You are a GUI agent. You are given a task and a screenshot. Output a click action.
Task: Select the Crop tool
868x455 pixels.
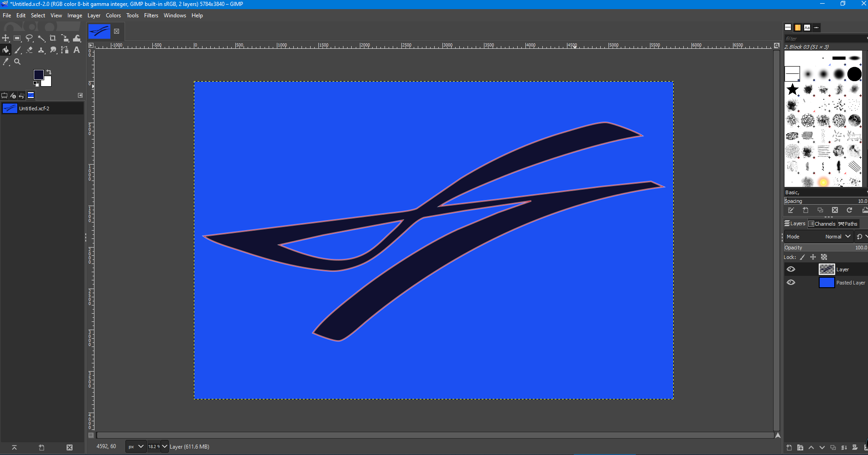53,38
